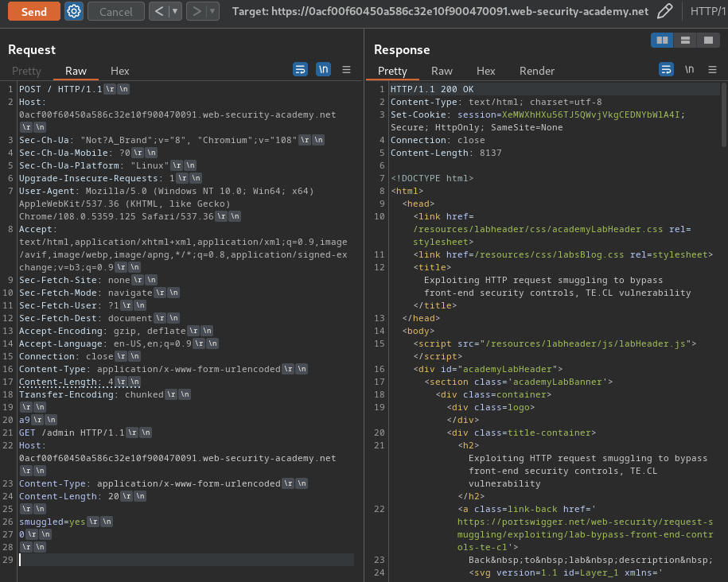Click the 'Content-Length: 20' smuggled header
The image size is (728, 582).
click(x=68, y=496)
